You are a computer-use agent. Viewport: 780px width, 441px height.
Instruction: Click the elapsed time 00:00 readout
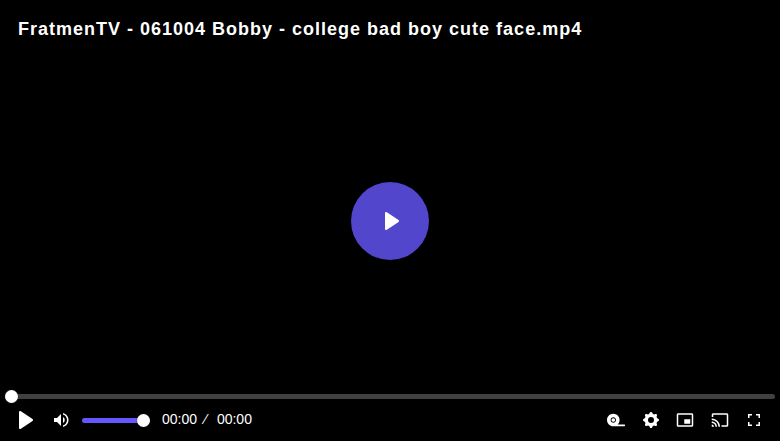pos(179,420)
